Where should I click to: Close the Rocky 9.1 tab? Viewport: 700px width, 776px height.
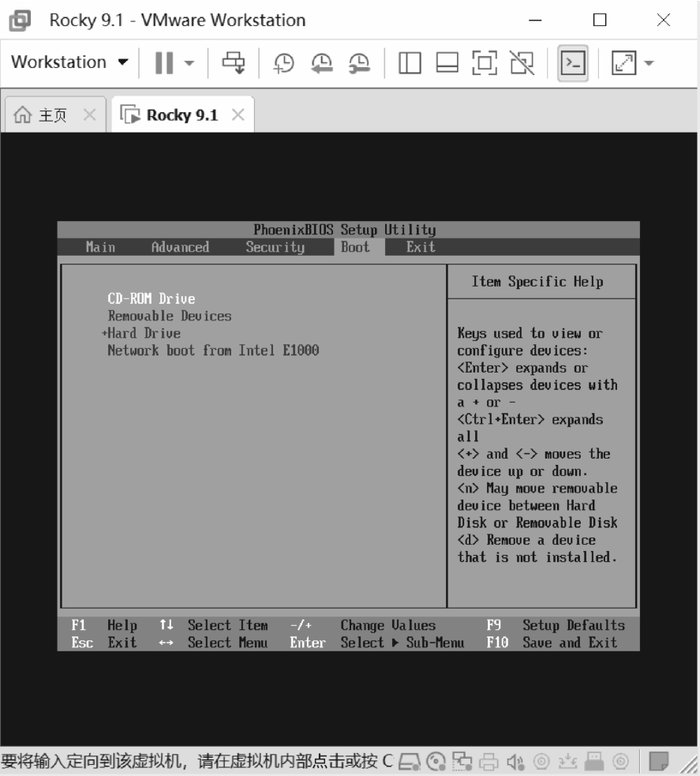pyautogui.click(x=238, y=115)
